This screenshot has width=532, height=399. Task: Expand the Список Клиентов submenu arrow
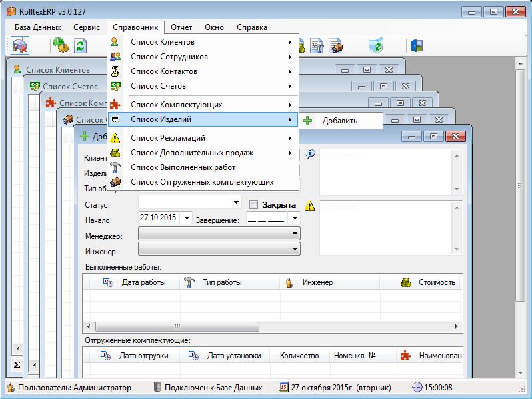[290, 42]
